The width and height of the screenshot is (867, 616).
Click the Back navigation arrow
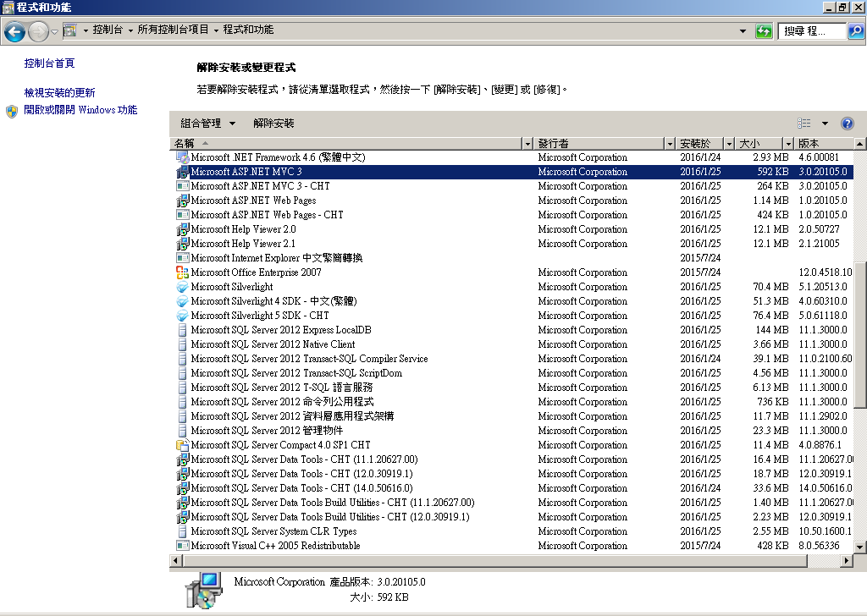(x=14, y=31)
